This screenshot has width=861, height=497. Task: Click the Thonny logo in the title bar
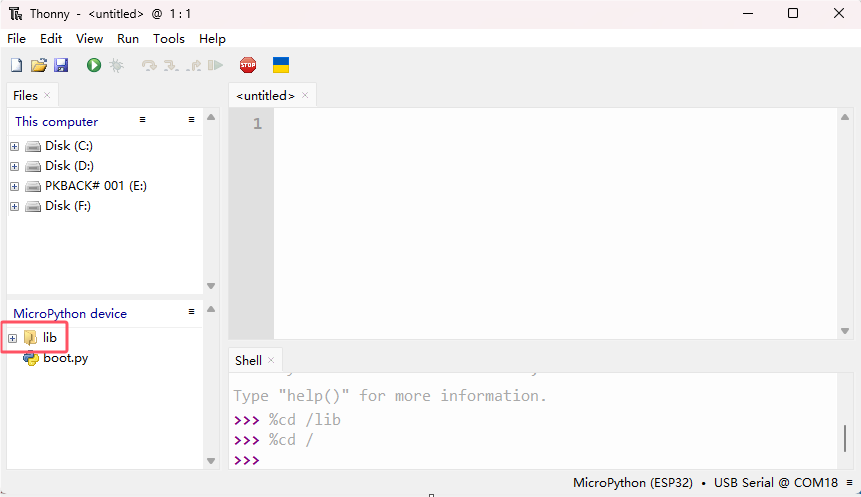click(x=16, y=14)
